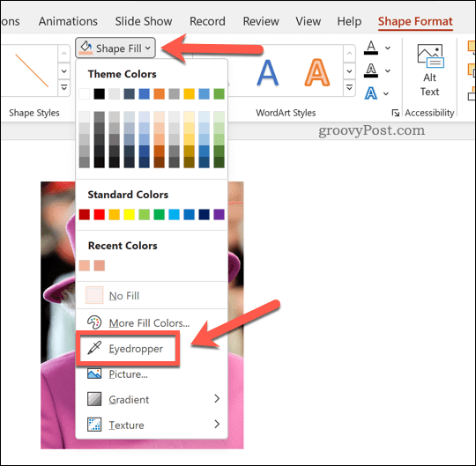Click the Picture fill icon

(x=94, y=374)
